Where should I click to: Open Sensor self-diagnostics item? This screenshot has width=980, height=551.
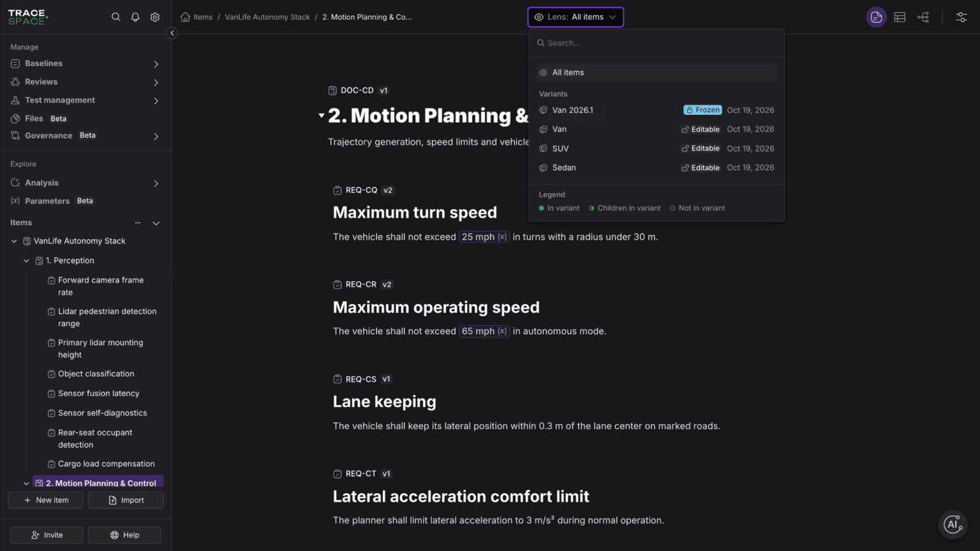tap(103, 413)
